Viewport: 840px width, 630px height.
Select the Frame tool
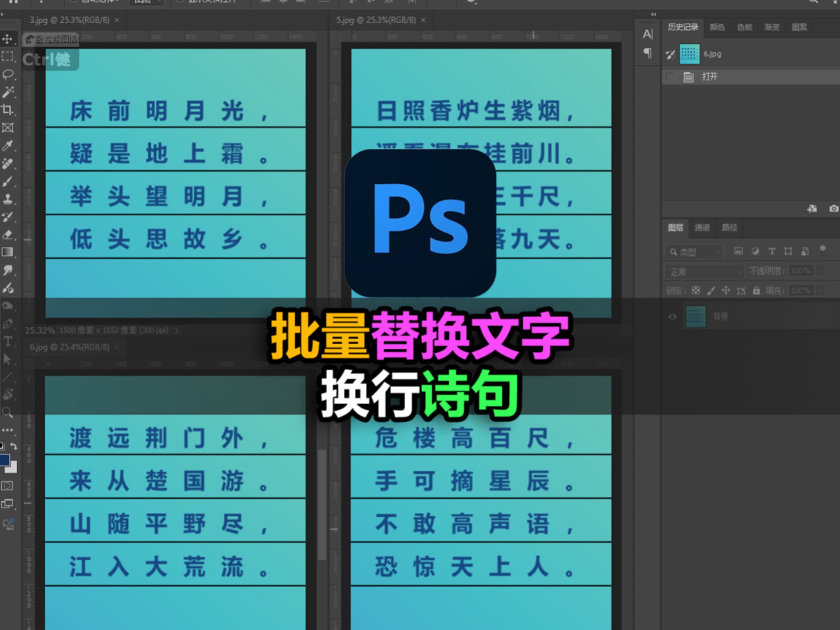7,128
